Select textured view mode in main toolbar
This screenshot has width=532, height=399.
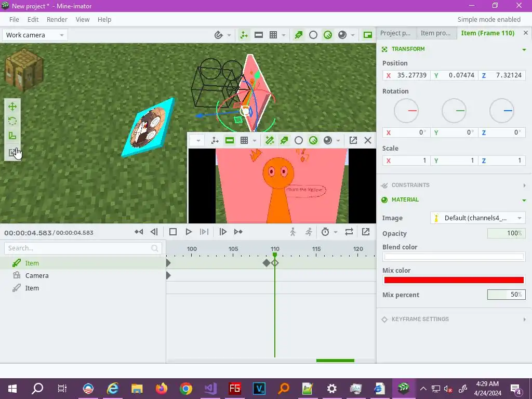pos(328,35)
